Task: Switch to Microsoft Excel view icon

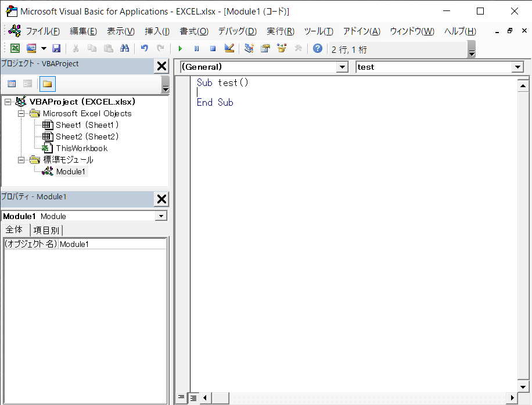Action: click(15, 49)
